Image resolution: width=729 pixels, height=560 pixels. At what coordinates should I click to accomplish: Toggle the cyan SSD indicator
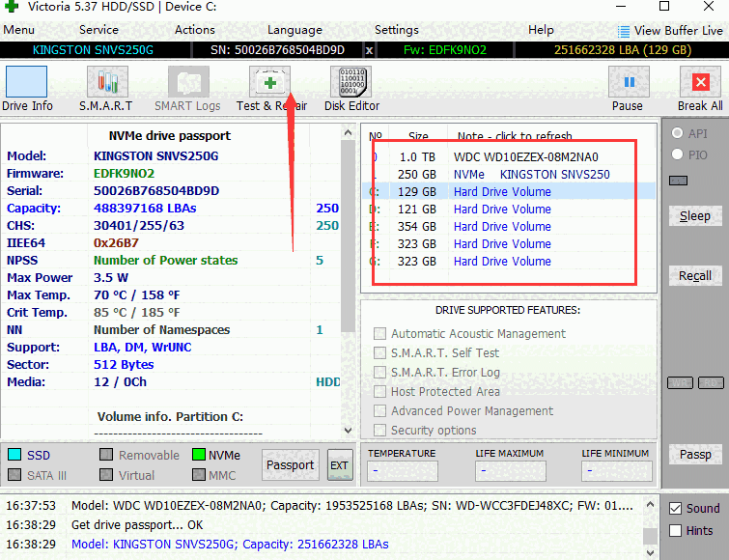pos(14,454)
